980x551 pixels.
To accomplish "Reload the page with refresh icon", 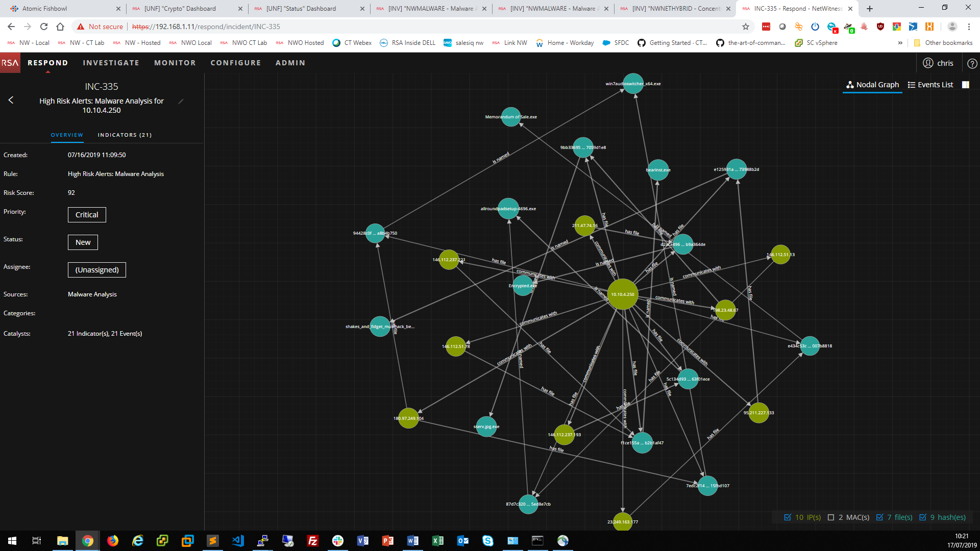I will (44, 27).
